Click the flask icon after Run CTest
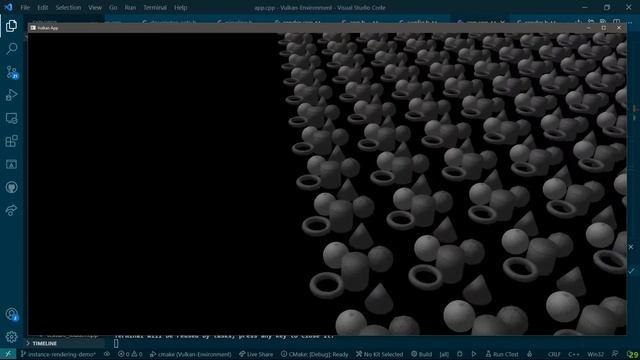 (x=529, y=354)
